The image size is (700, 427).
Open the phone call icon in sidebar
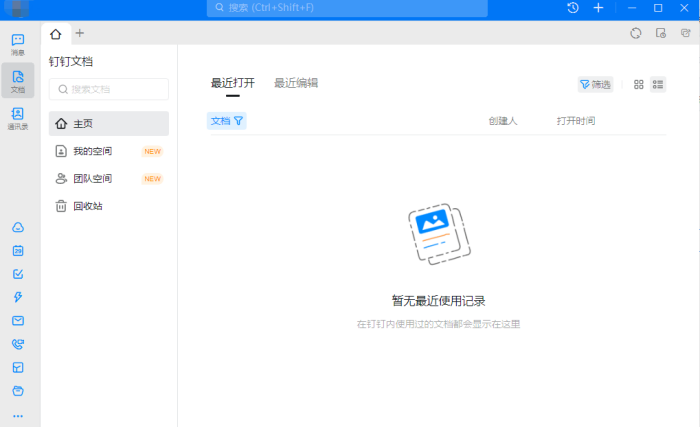(x=18, y=344)
